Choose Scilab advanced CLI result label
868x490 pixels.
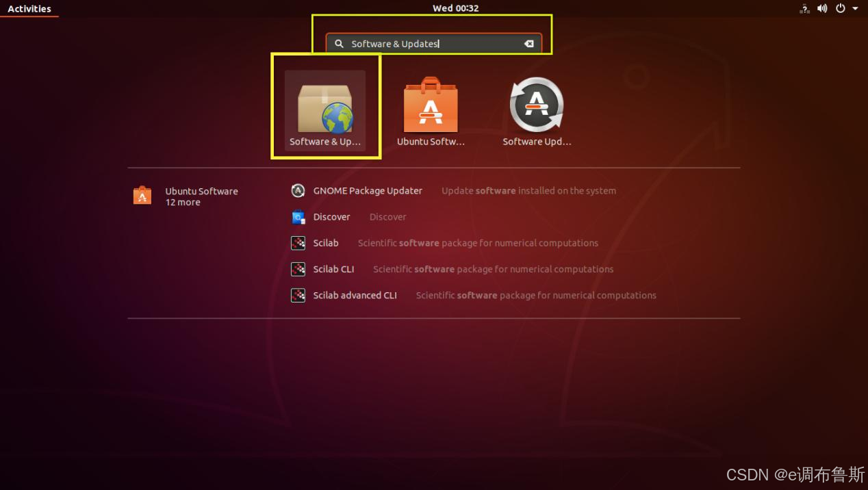tap(355, 295)
